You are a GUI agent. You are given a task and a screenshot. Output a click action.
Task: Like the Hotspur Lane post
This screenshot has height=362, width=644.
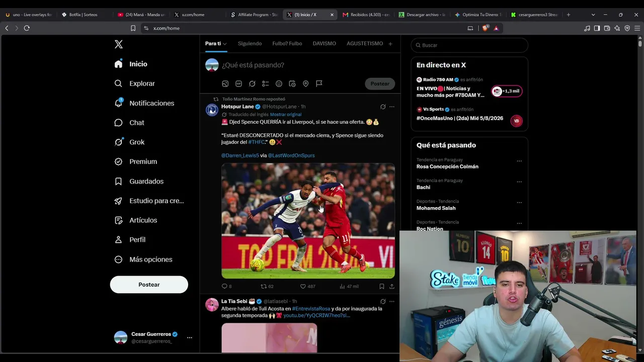(x=307, y=286)
